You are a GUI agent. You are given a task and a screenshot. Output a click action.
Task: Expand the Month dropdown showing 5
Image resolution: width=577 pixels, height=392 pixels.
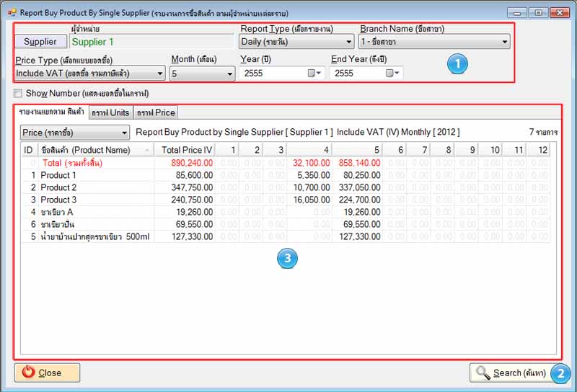229,73
